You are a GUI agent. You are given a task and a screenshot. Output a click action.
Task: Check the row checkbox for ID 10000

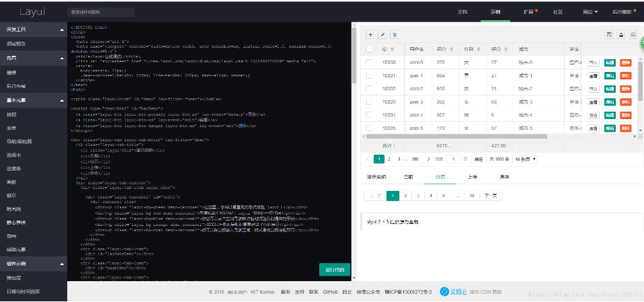369,63
